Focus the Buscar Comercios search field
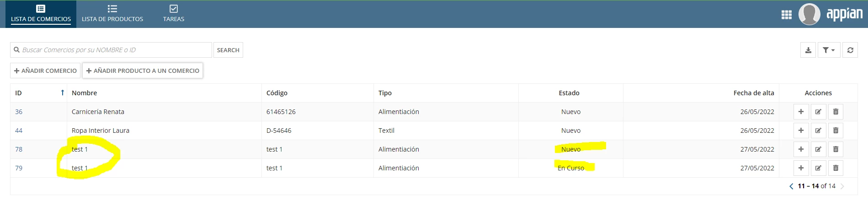The height and width of the screenshot is (218, 868). tap(111, 50)
